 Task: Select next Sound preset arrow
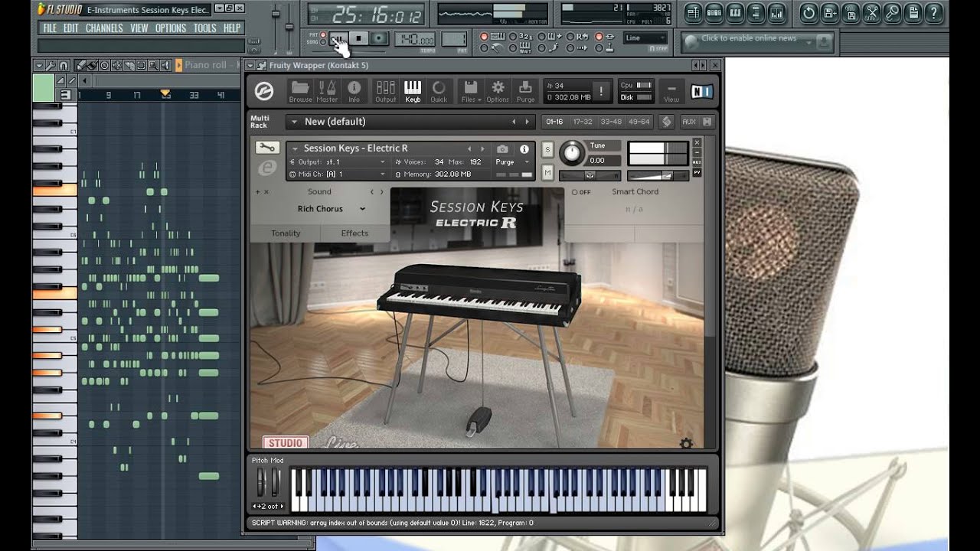(382, 192)
